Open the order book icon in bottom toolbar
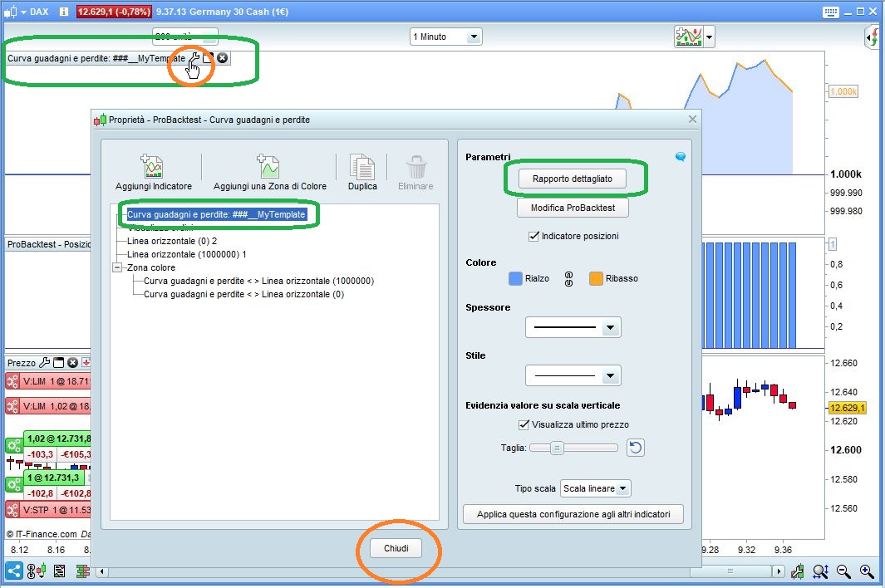The height and width of the screenshot is (588, 885). tap(83, 571)
